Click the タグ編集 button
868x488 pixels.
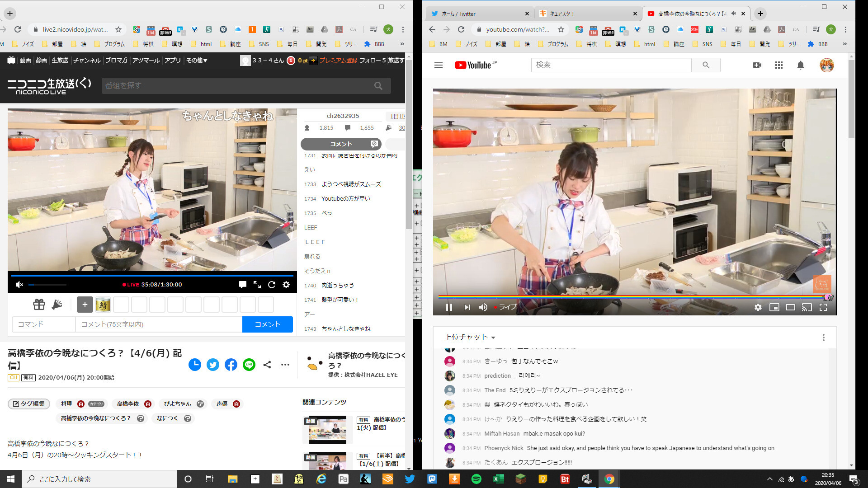[x=29, y=404]
